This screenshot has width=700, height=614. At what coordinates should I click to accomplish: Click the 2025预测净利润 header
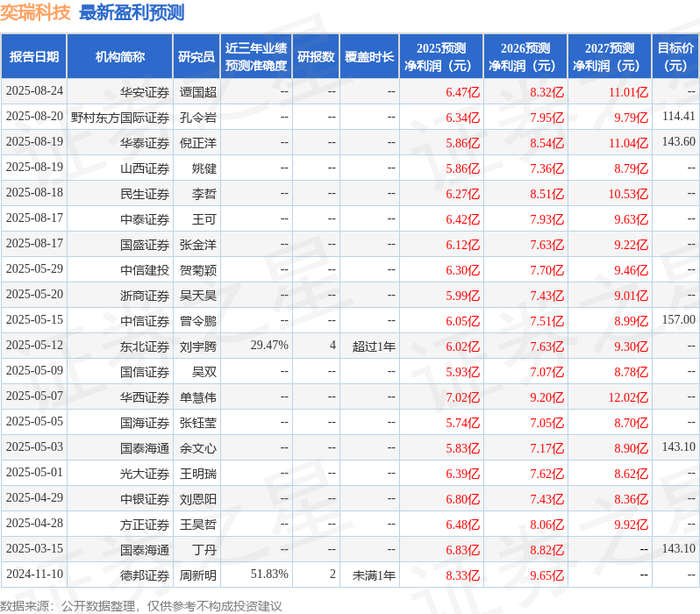pyautogui.click(x=441, y=57)
